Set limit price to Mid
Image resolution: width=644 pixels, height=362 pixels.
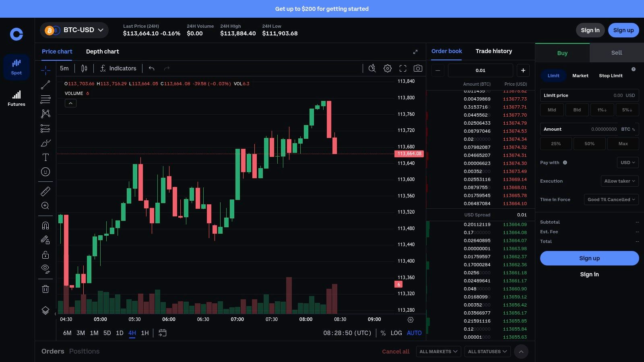[x=552, y=110]
